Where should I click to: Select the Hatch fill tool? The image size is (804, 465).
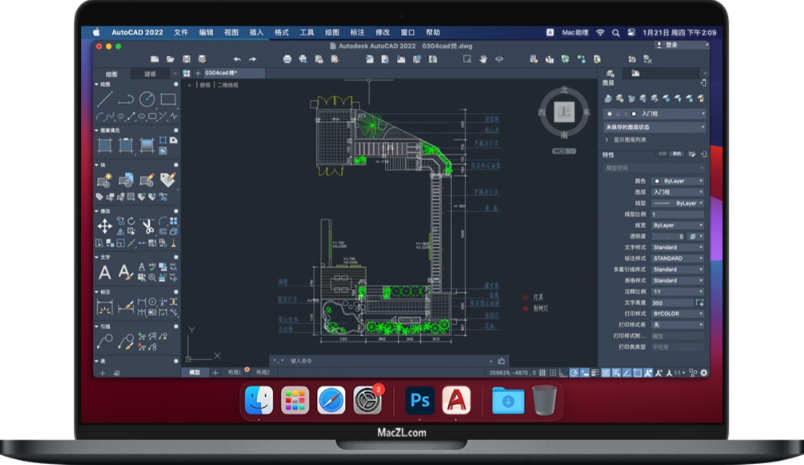[105, 146]
